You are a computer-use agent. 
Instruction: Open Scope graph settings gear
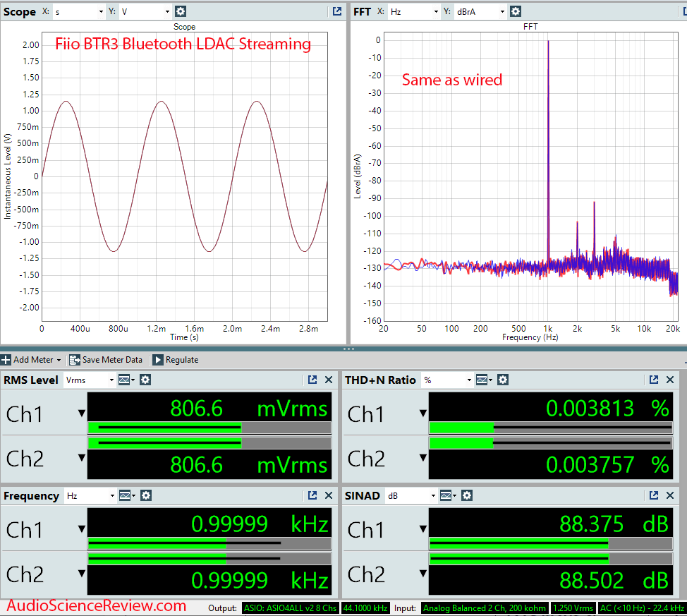181,11
